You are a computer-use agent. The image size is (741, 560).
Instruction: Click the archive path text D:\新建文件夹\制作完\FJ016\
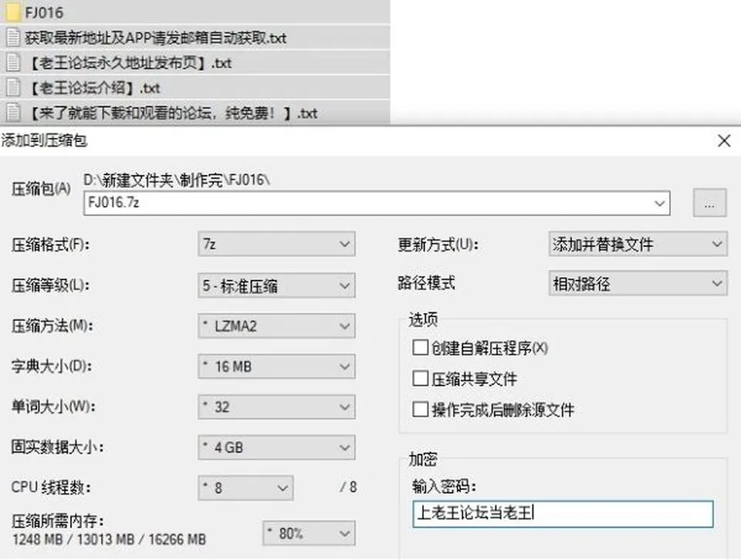point(177,180)
